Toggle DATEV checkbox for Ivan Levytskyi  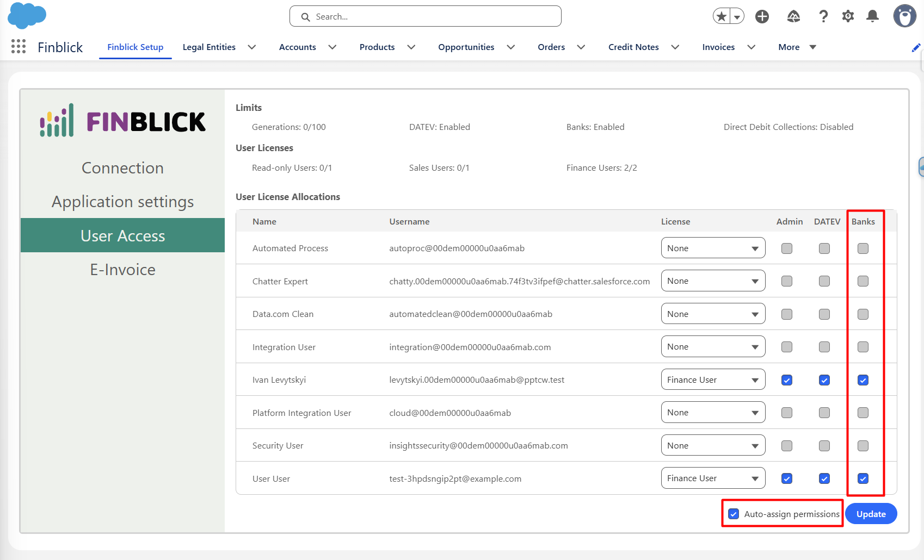click(824, 380)
